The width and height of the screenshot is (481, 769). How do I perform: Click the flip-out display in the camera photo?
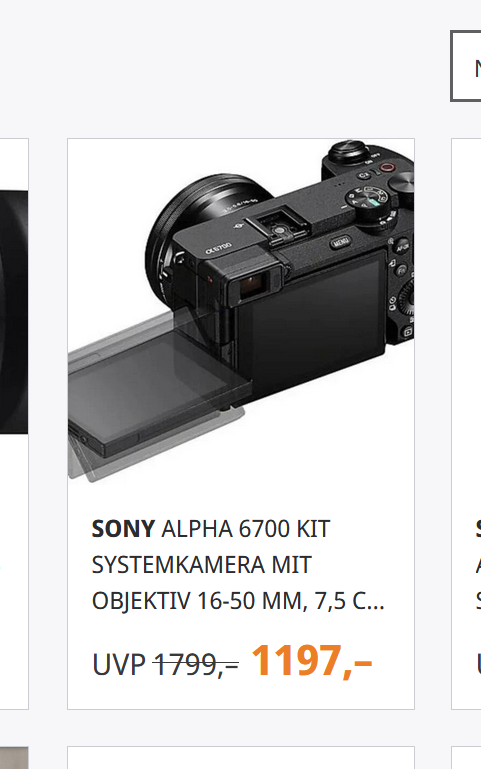coord(157,383)
